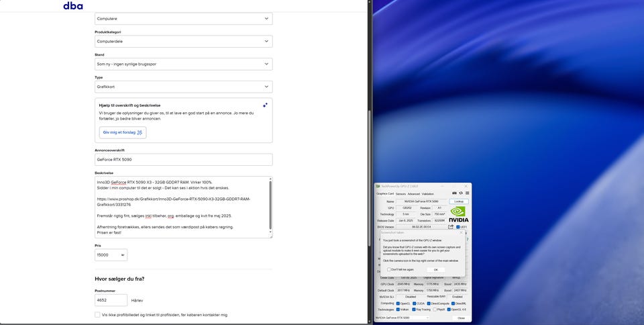Click the AI sparkle icon in the help box
This screenshot has height=325, width=644.
266,105
